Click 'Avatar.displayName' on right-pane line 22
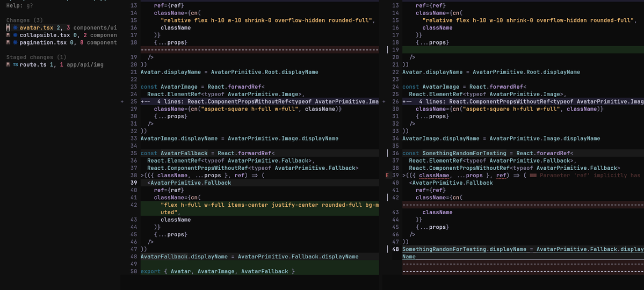Image resolution: width=644 pixels, height=290 pixels. (432, 72)
